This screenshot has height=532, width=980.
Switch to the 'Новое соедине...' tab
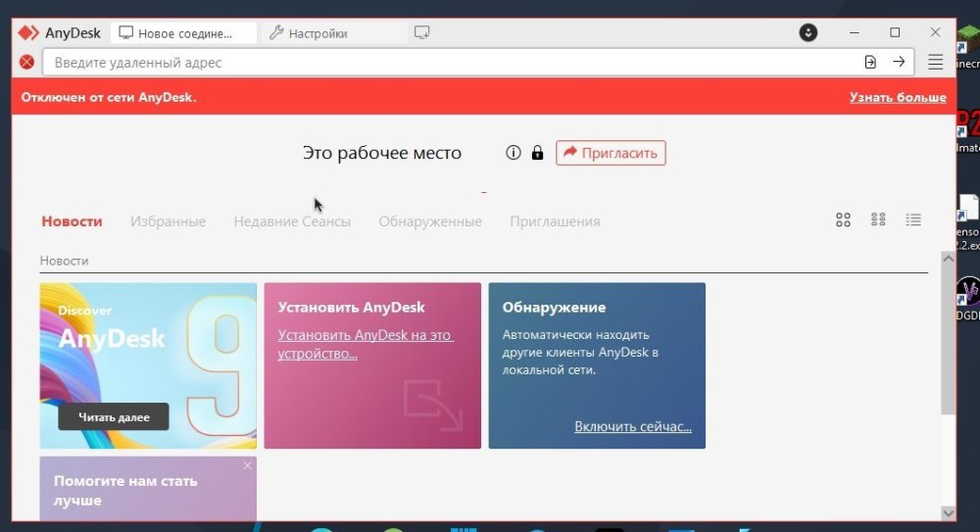coord(184,33)
